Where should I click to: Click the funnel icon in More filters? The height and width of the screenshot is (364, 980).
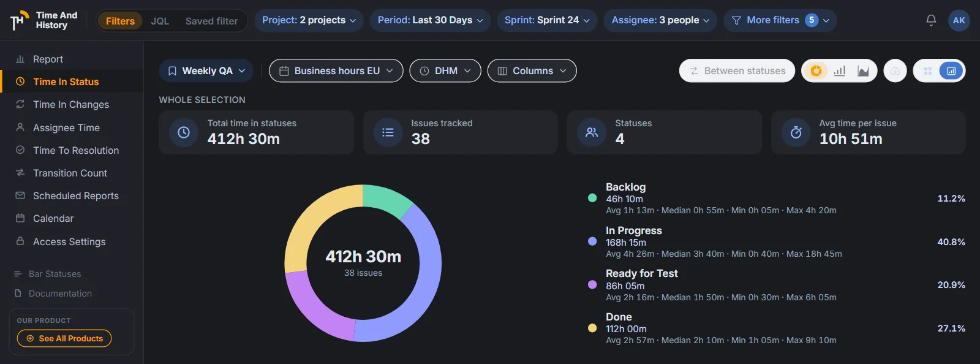[x=736, y=20]
